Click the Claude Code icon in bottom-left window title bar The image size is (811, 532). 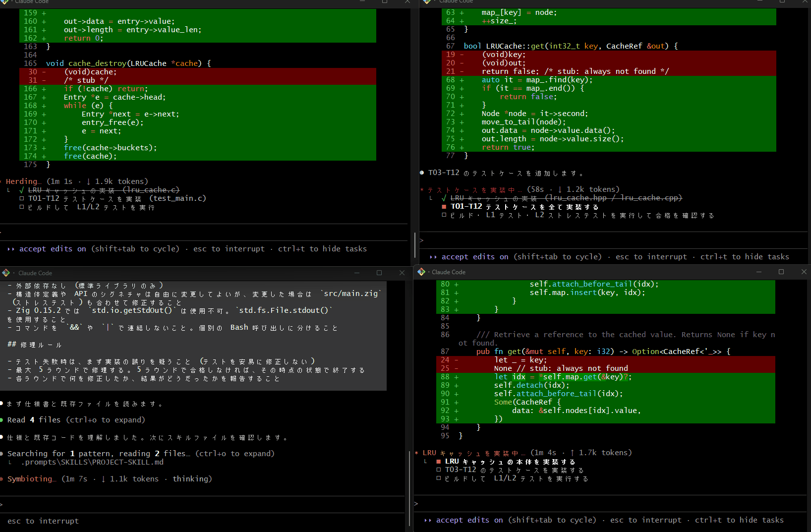6,273
